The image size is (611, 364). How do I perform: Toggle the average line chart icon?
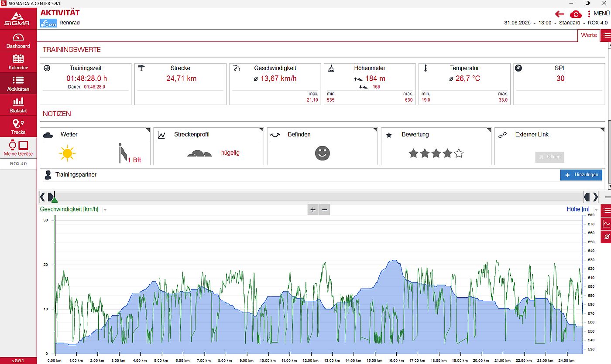(606, 237)
